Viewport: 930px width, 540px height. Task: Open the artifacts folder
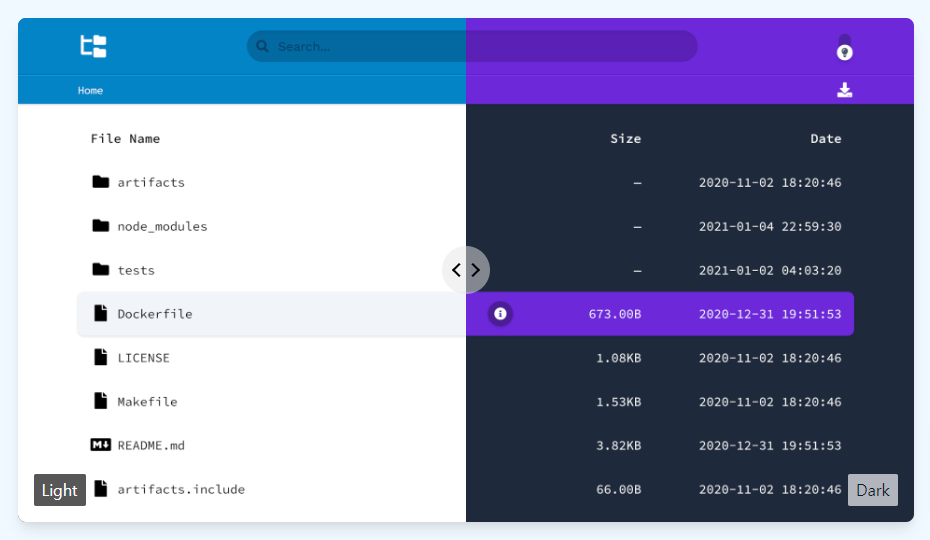pyautogui.click(x=151, y=182)
